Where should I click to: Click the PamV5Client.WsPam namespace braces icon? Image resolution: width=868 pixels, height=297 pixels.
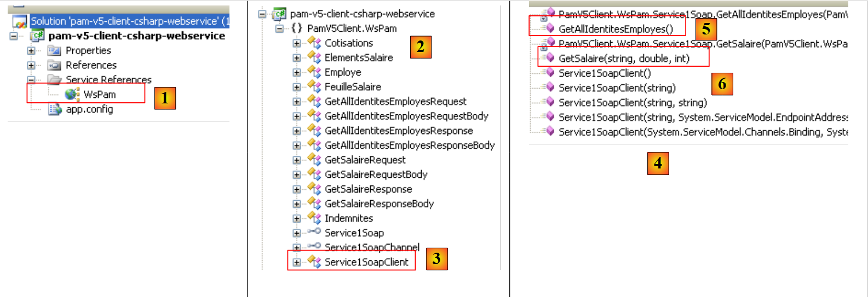[296, 28]
